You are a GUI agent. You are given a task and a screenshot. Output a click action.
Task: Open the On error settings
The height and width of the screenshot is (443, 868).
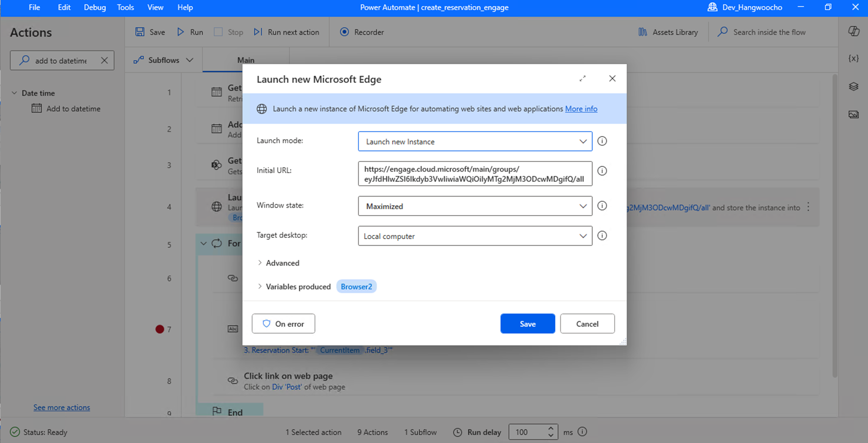point(283,324)
